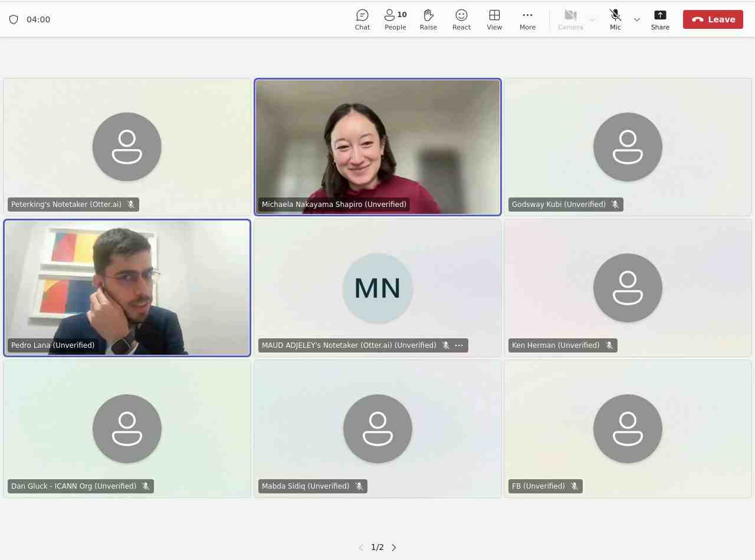755x560 pixels.
Task: Open the More actions menu
Action: (527, 19)
